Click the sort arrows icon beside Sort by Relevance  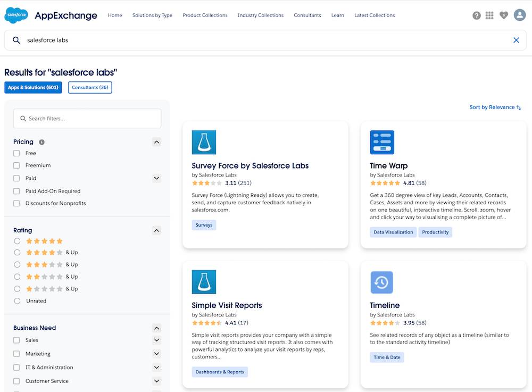(x=518, y=107)
